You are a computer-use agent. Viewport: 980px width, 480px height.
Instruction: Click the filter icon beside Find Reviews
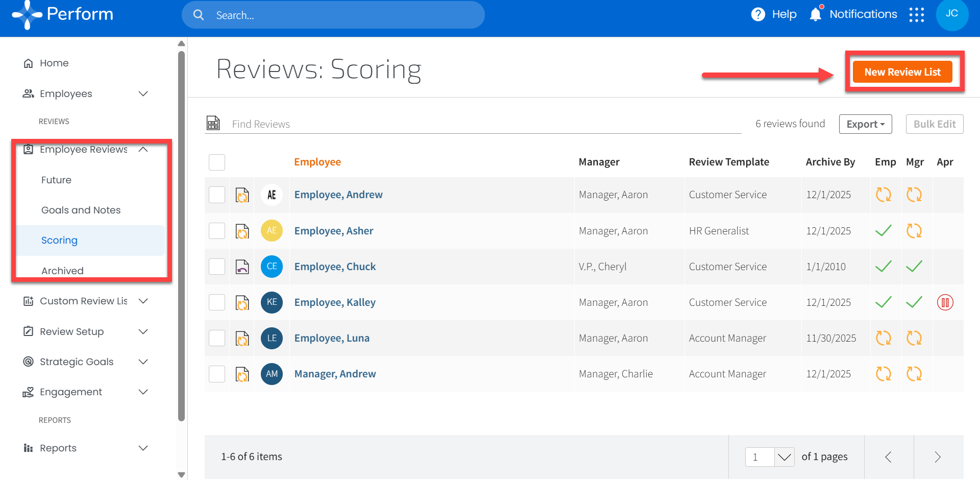pyautogui.click(x=213, y=124)
